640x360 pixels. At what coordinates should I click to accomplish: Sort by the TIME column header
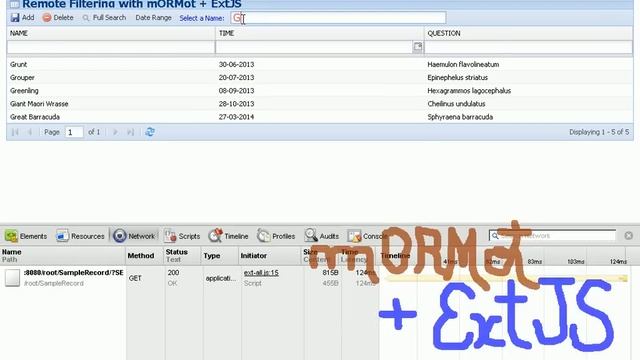pyautogui.click(x=319, y=33)
